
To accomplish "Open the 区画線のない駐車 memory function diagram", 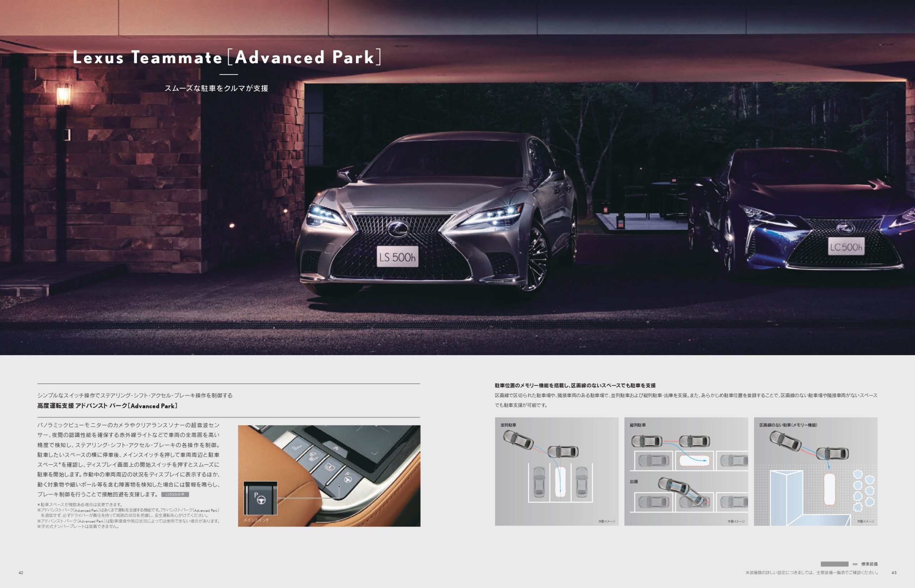I will (x=815, y=472).
